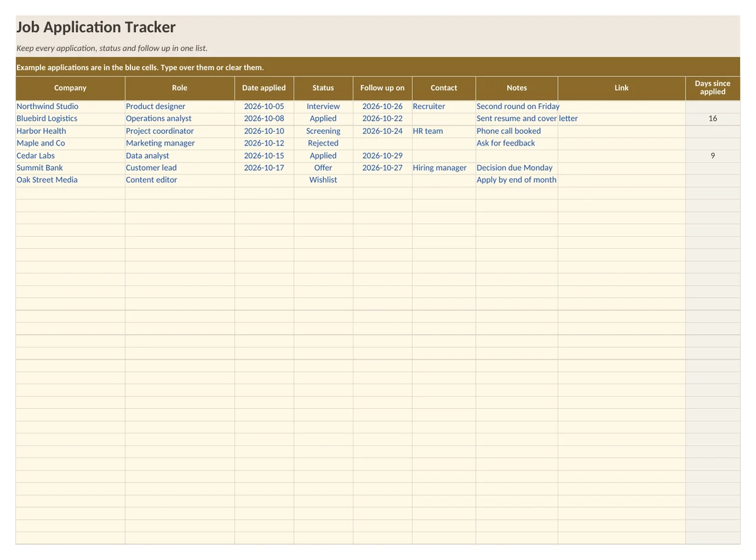Select the Status column header
Image resolution: width=756 pixels, height=560 pixels.
pyautogui.click(x=323, y=88)
